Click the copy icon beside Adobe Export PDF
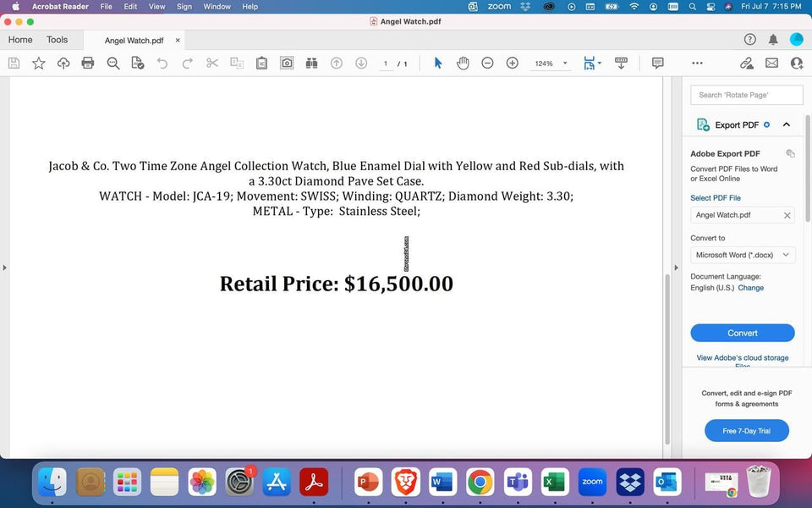 click(790, 153)
